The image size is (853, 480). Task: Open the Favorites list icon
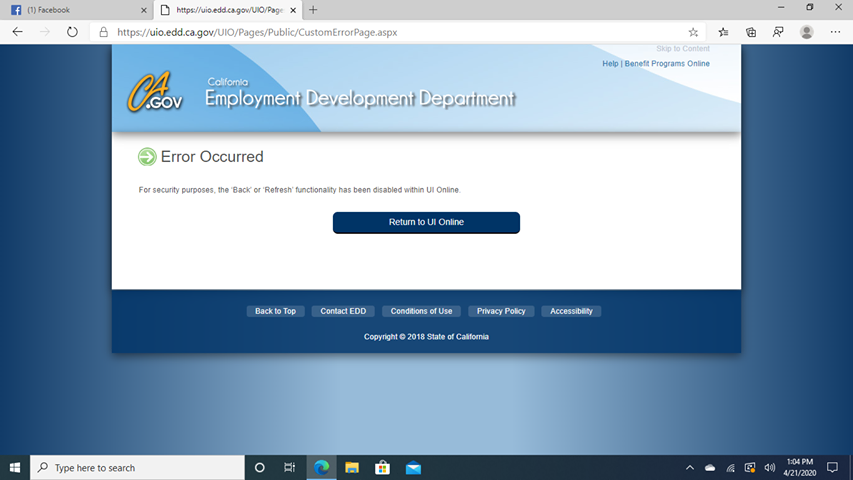click(x=723, y=32)
